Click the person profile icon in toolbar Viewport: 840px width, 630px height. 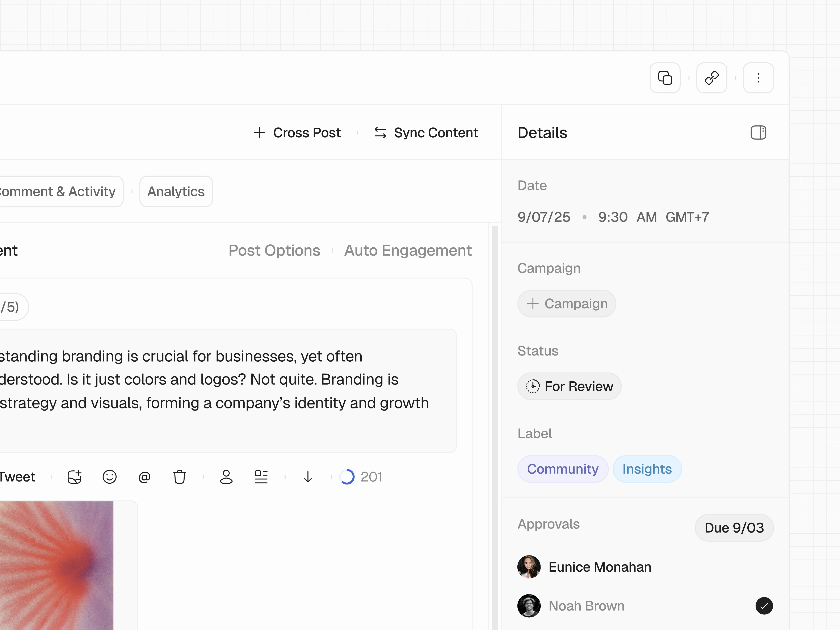click(226, 476)
